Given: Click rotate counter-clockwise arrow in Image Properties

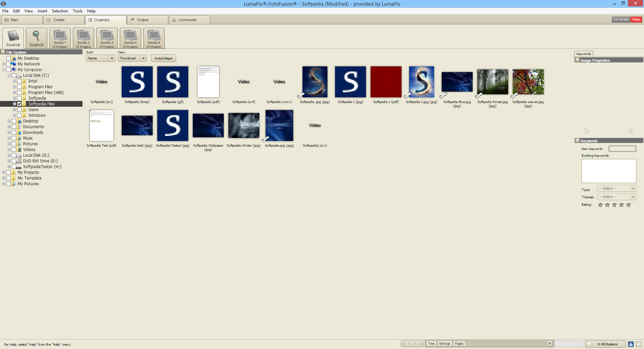Looking at the screenshot, I should [586, 131].
